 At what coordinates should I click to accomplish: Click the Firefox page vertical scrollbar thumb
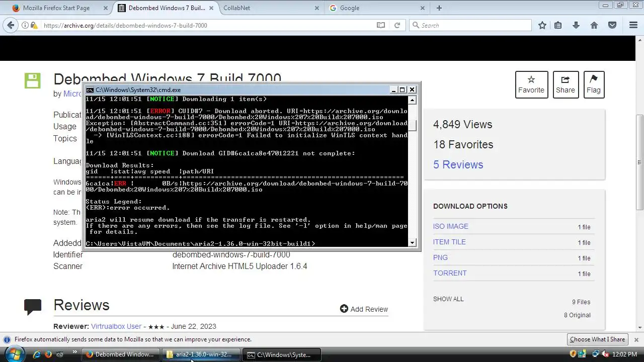[640, 162]
